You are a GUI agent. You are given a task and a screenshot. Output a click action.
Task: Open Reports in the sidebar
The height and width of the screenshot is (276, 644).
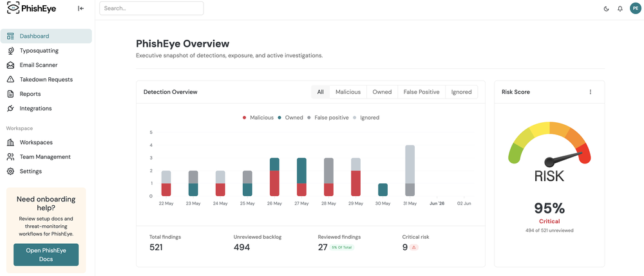[x=46, y=94]
